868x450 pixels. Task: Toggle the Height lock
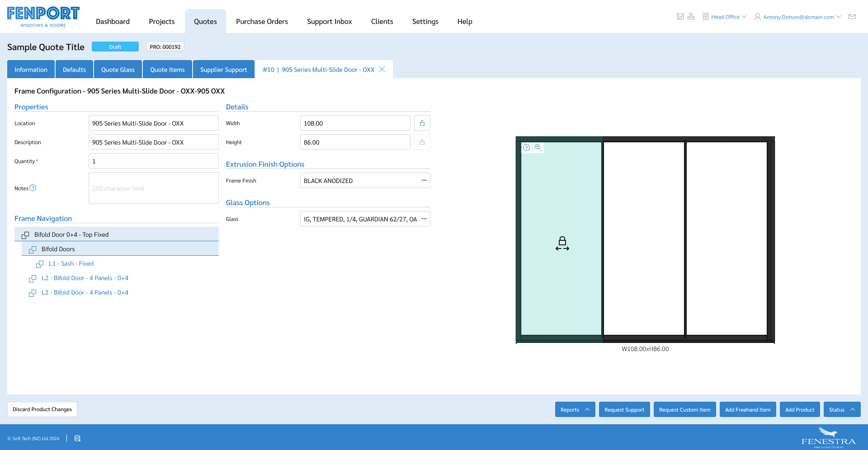422,142
